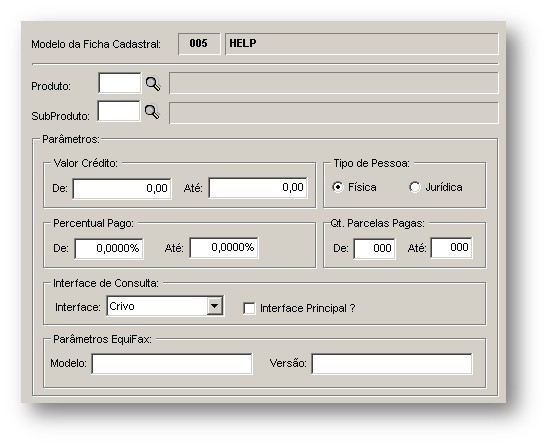
Task: Click the Valor Crédito Até amount field
Action: [x=258, y=188]
